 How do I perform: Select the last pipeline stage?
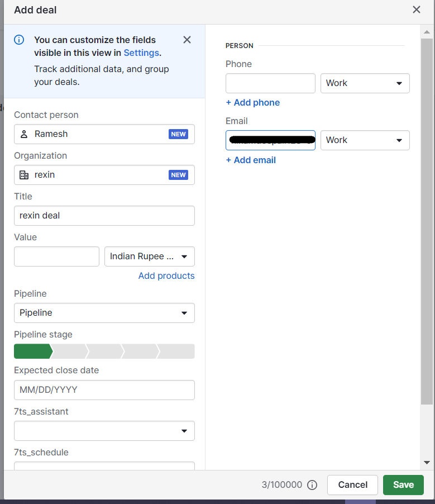[176, 351]
